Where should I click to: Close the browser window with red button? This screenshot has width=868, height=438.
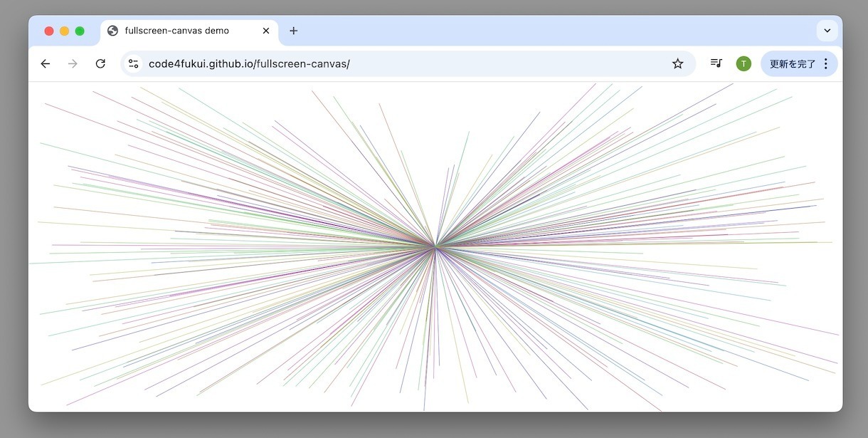click(x=49, y=31)
